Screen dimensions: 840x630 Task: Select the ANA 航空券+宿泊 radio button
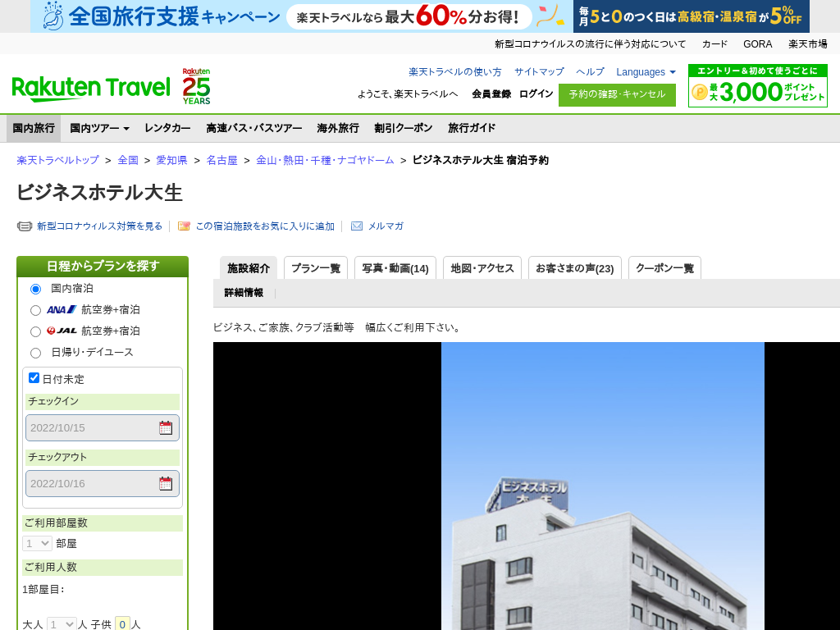(35, 310)
